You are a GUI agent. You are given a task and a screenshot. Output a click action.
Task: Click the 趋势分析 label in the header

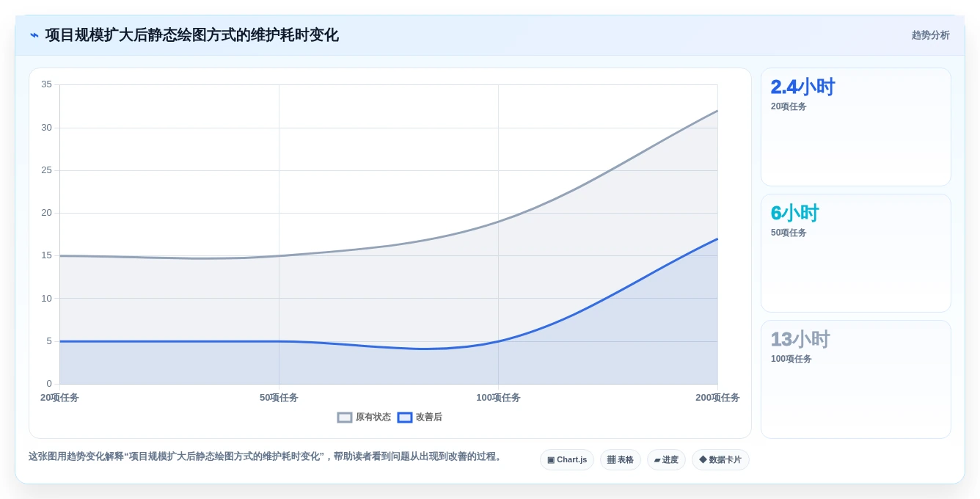click(930, 35)
